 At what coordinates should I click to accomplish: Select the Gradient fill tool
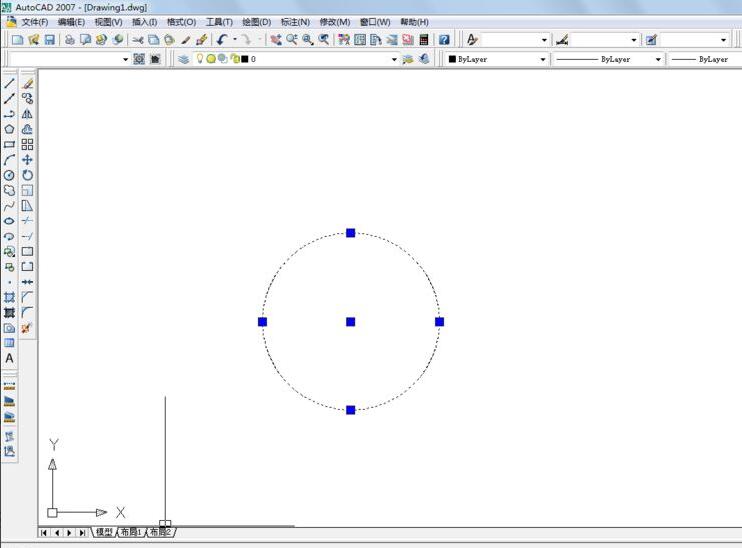click(x=9, y=312)
